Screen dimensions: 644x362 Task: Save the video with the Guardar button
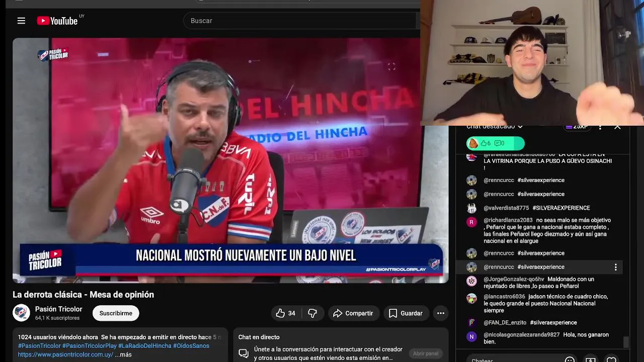406,313
